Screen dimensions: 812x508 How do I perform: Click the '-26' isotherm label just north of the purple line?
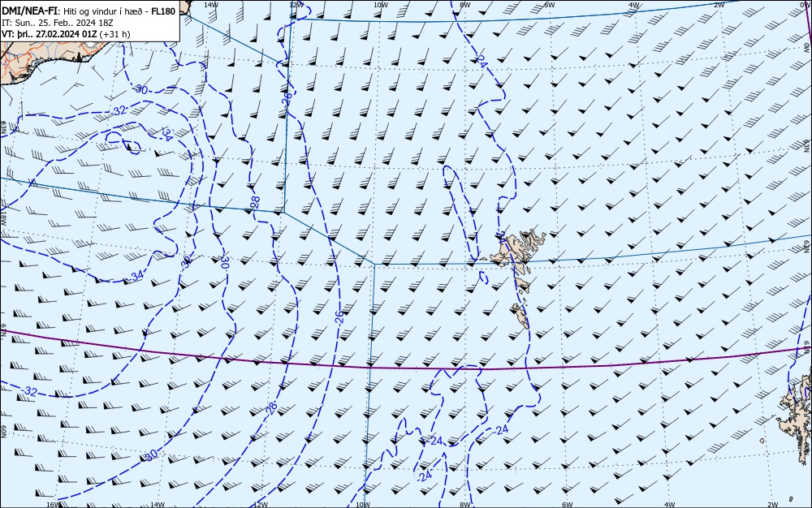[339, 316]
